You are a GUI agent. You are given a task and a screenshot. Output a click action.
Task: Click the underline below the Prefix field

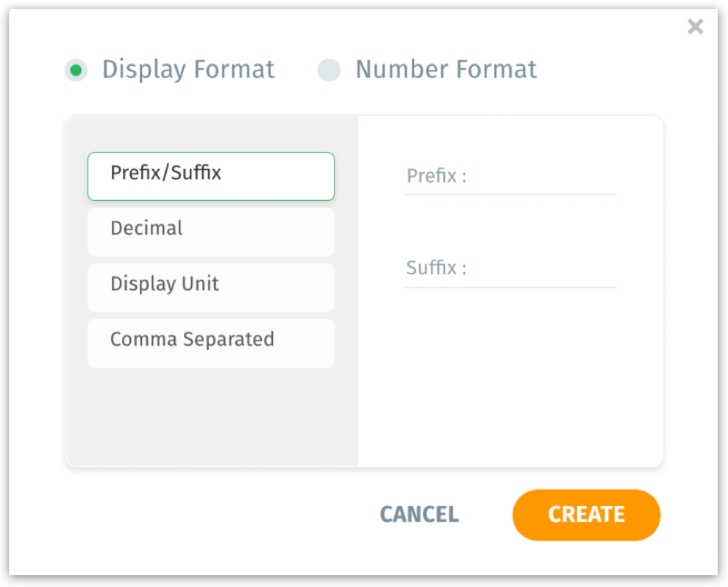(510, 195)
